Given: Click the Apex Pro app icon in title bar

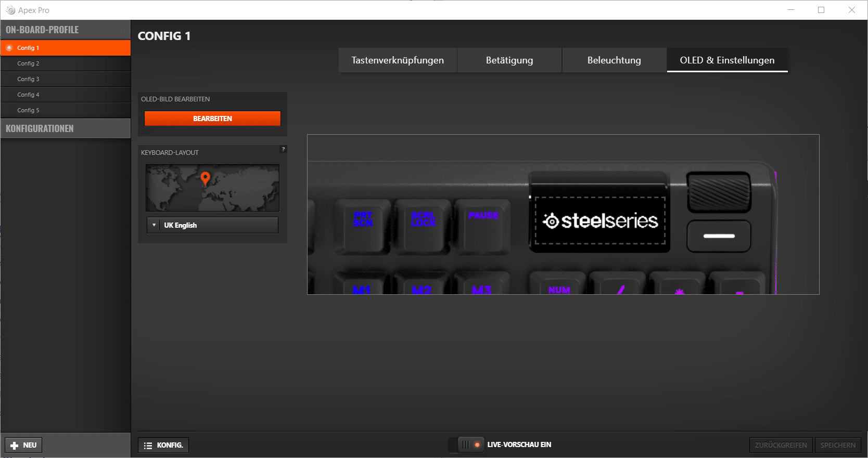Looking at the screenshot, I should point(10,10).
